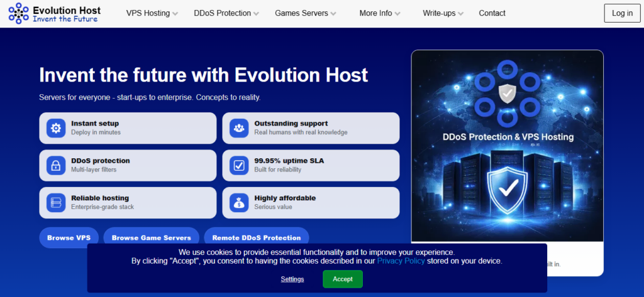Click the "Serious value" text

pyautogui.click(x=273, y=207)
